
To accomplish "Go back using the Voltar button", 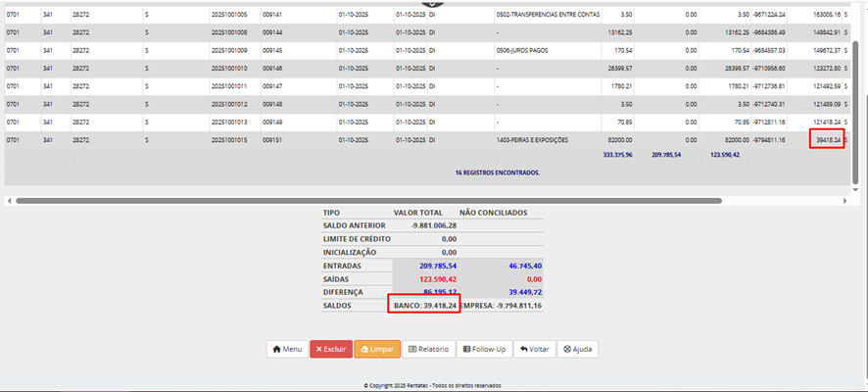I will pos(536,349).
